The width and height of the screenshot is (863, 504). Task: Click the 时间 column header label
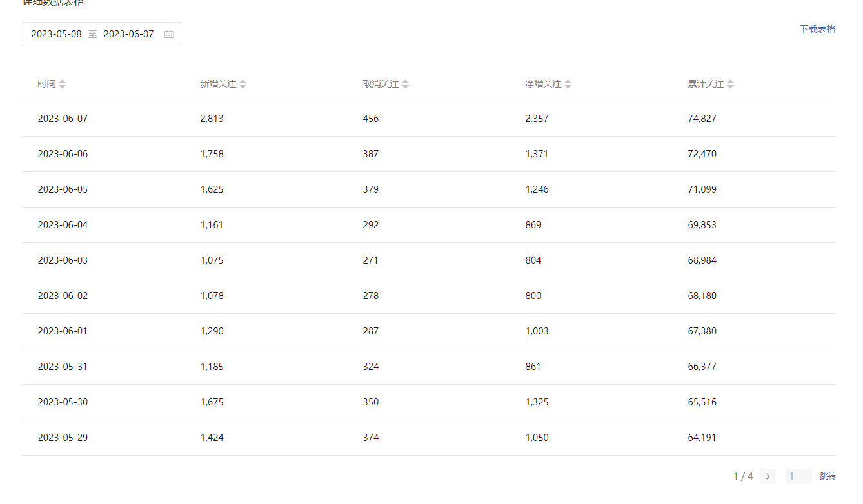[x=46, y=84]
